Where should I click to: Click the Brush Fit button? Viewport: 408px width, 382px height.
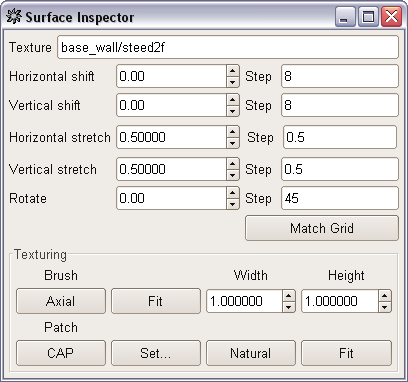(x=156, y=301)
